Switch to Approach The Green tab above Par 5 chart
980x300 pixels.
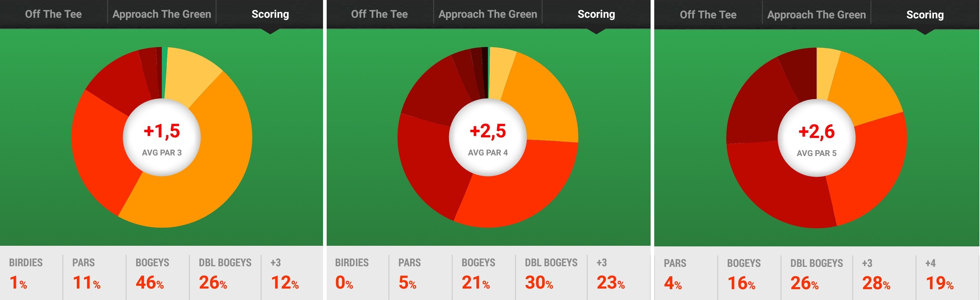pos(816,14)
